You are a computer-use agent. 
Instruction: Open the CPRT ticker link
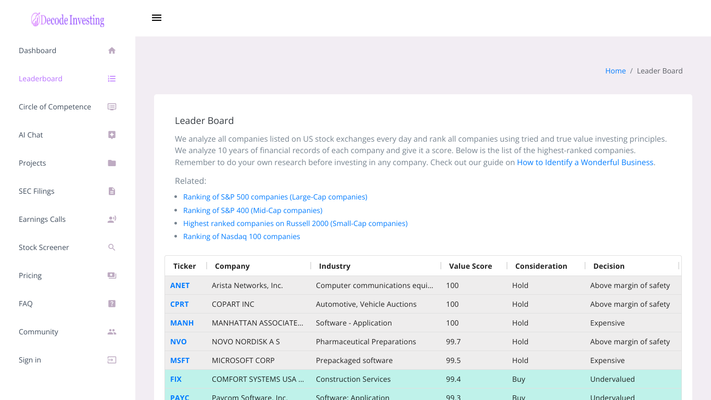pyautogui.click(x=179, y=304)
